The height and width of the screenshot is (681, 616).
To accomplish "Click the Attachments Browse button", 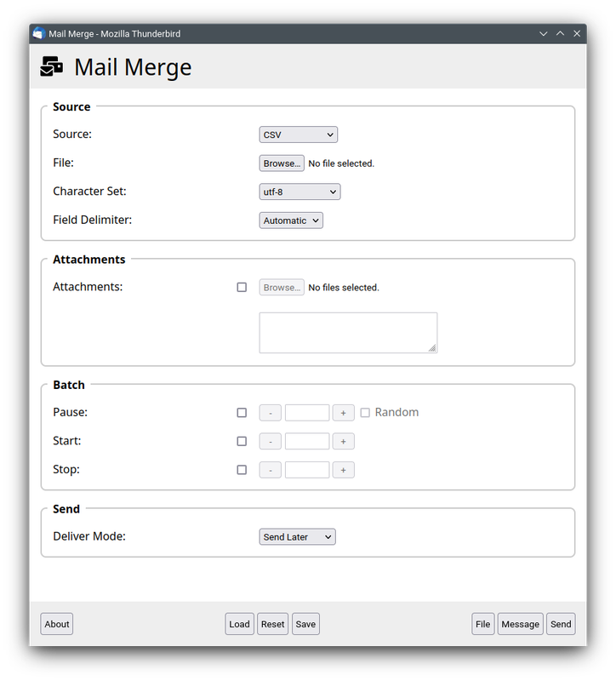I will pyautogui.click(x=282, y=287).
